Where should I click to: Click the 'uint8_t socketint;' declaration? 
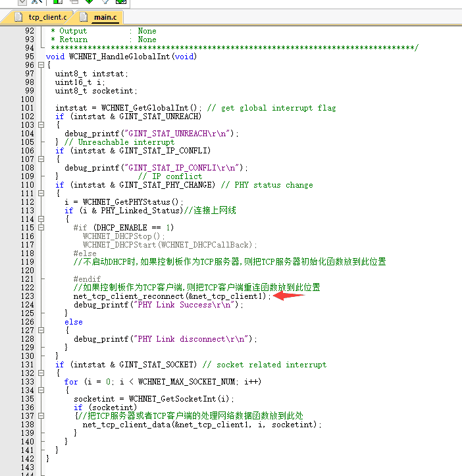96,91
